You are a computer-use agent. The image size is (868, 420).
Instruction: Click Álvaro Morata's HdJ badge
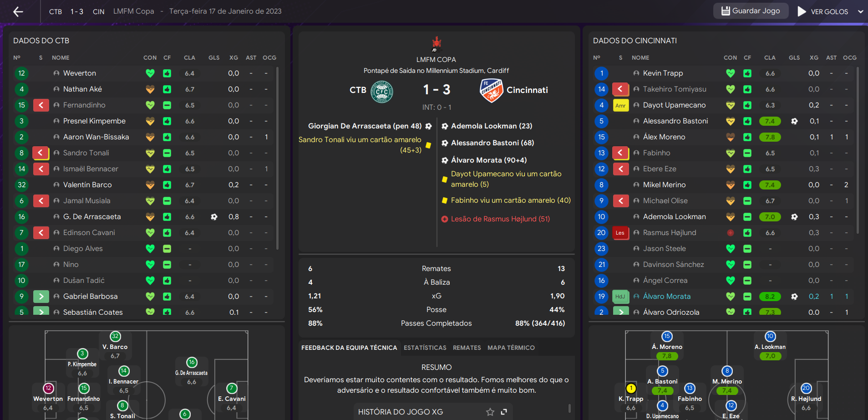621,297
